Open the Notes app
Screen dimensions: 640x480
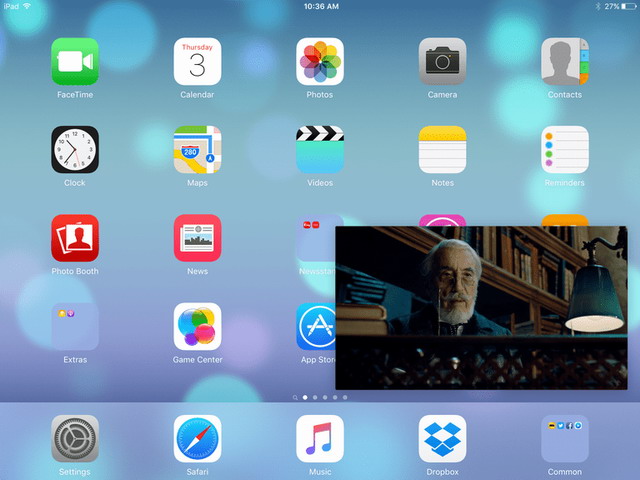(442, 150)
